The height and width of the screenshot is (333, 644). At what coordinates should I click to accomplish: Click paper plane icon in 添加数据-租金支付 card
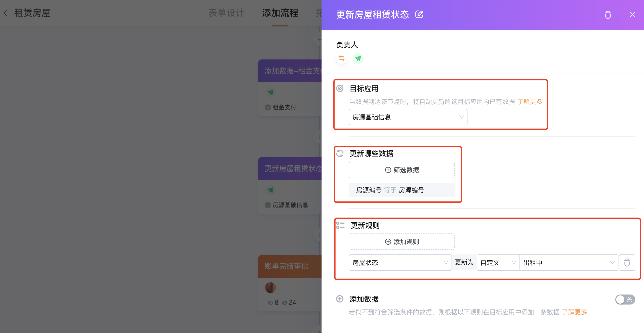click(x=270, y=92)
